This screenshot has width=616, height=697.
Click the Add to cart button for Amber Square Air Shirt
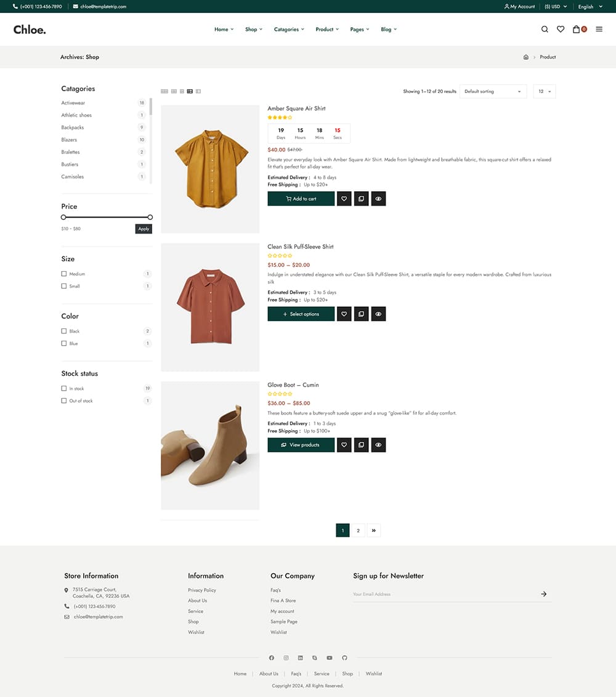click(x=301, y=198)
